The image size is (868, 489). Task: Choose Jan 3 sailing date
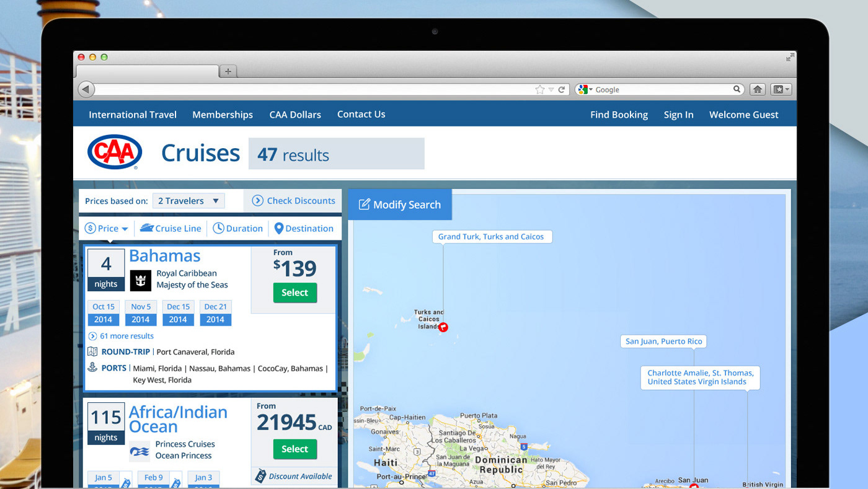click(x=203, y=480)
